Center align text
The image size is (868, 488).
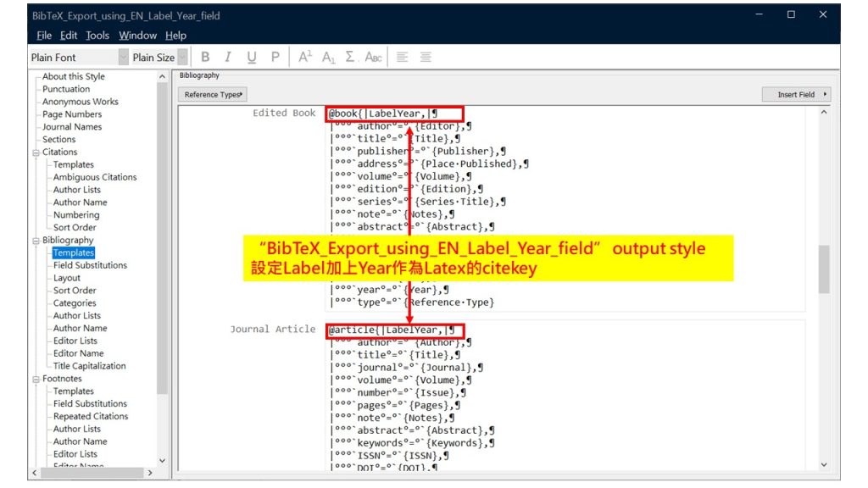click(426, 57)
